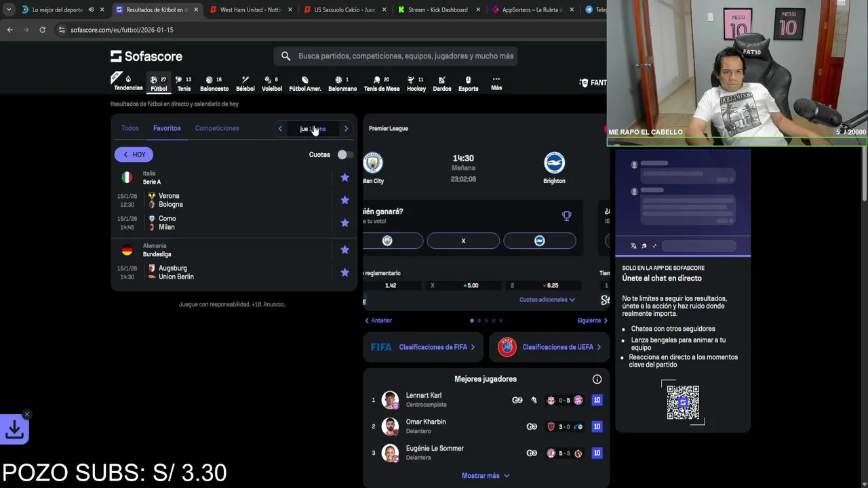The width and height of the screenshot is (868, 488).
Task: Click the Sofascore logo
Action: (146, 56)
